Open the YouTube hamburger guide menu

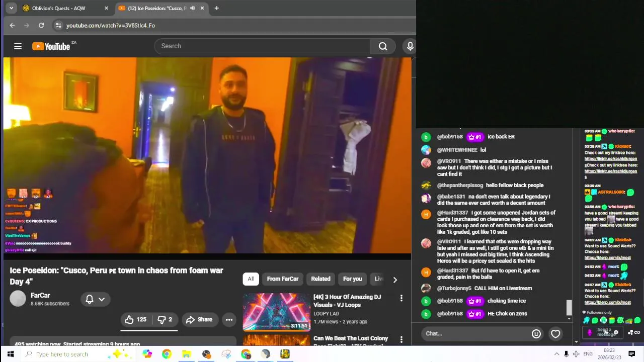click(x=18, y=46)
